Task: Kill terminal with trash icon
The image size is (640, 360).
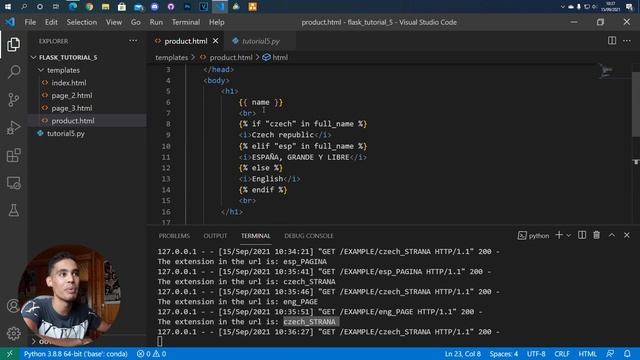Action: coord(597,235)
